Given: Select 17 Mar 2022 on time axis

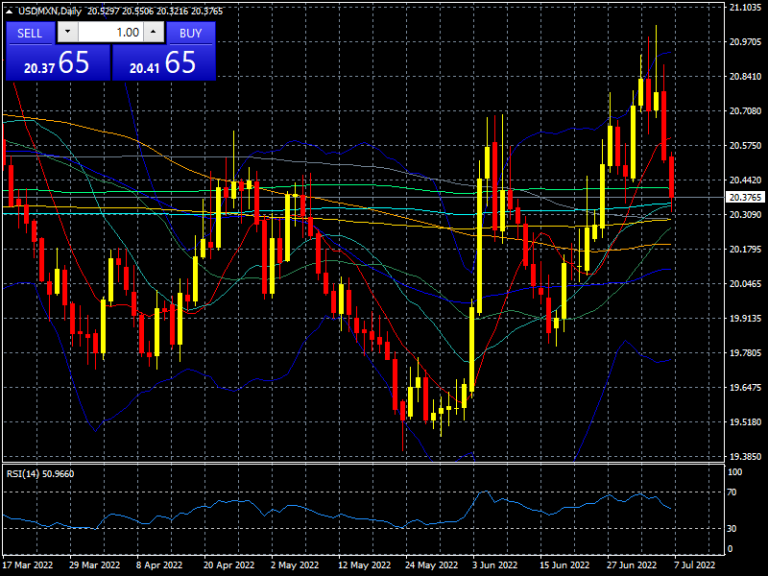Looking at the screenshot, I should coord(28,564).
